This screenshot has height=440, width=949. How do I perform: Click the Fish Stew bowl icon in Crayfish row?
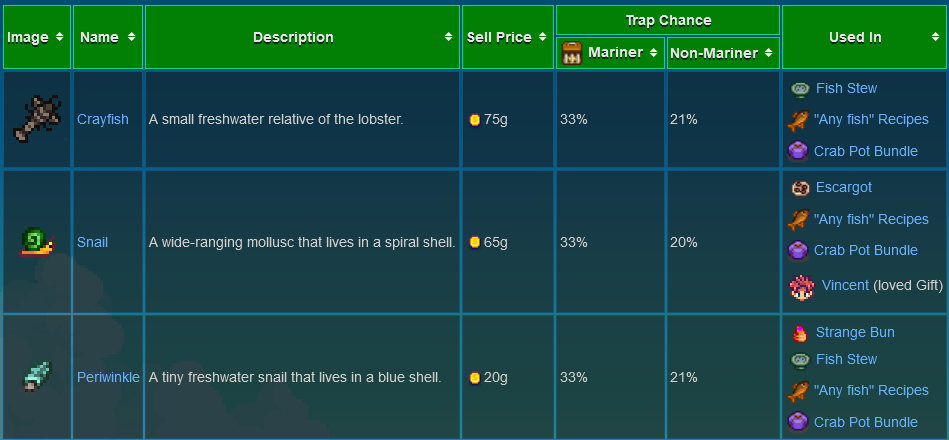pos(799,89)
